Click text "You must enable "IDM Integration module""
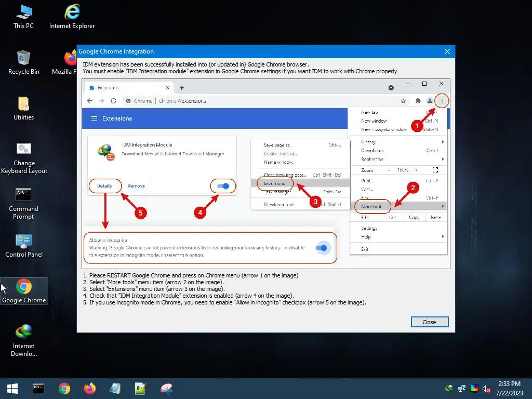 (x=240, y=71)
